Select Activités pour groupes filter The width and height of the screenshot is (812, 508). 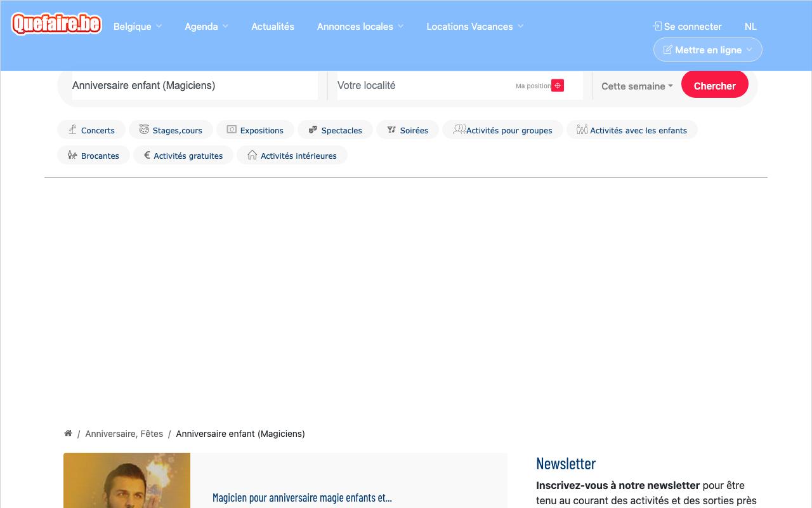[502, 130]
